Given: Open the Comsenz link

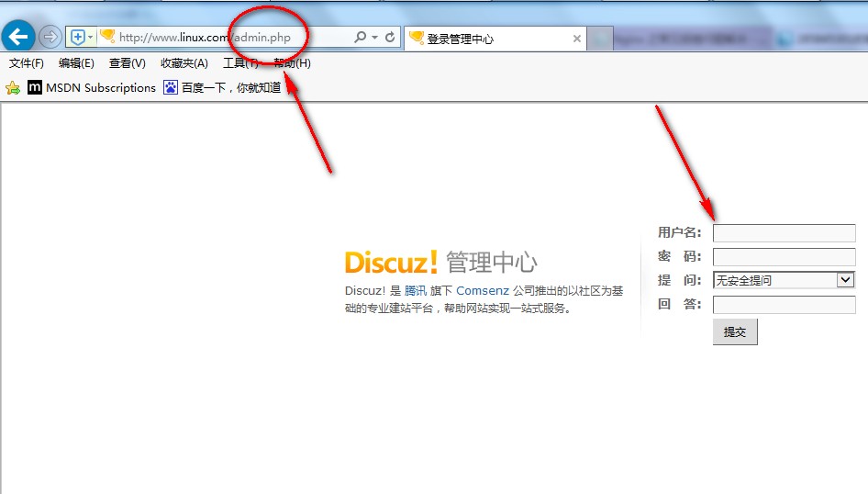Looking at the screenshot, I should tap(482, 291).
